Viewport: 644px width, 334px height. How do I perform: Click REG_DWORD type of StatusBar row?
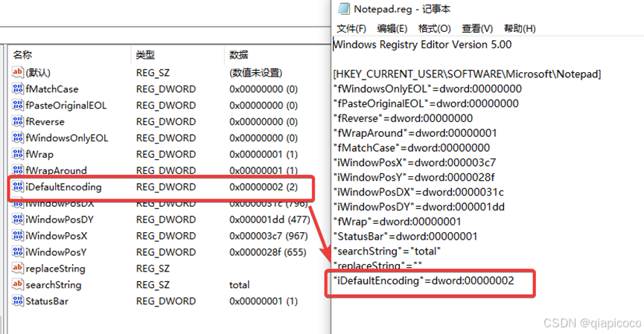[x=166, y=301]
